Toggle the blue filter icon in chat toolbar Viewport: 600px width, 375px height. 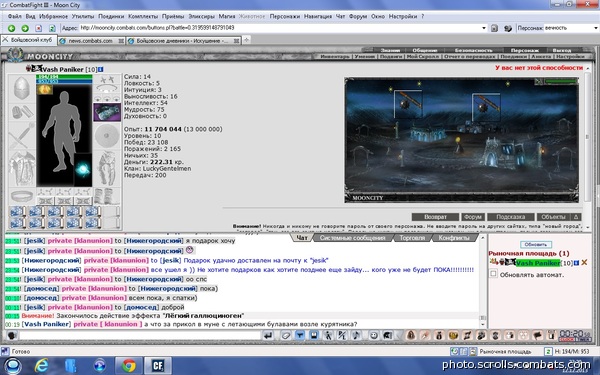300,336
